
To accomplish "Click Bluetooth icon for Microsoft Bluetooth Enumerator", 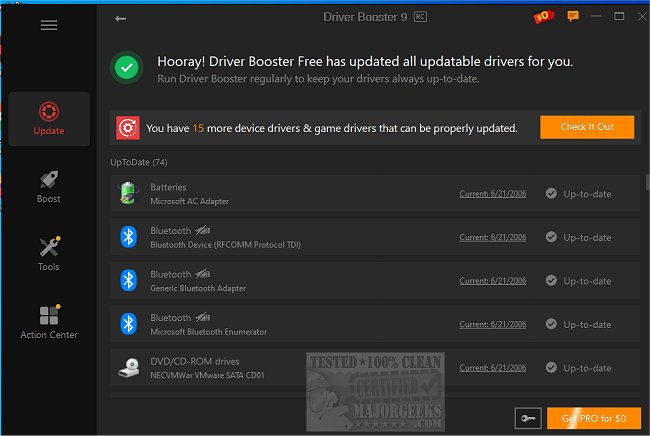I will click(x=129, y=324).
